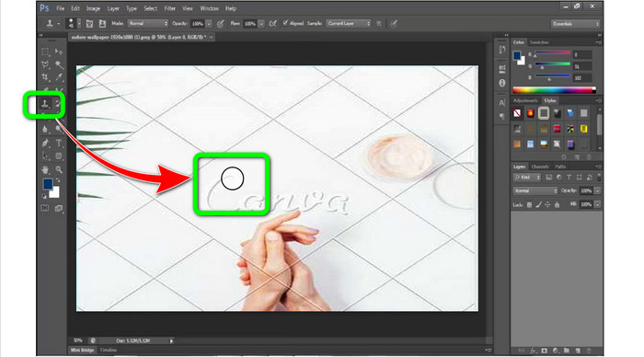Toggle pixel layer filter in Layers panel

click(549, 178)
